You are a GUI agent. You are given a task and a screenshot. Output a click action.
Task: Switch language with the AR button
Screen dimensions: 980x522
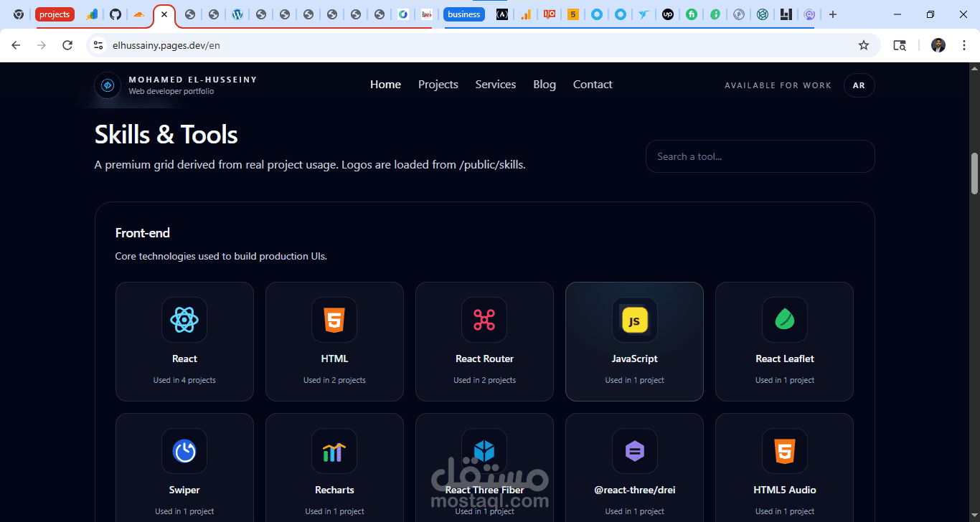point(859,85)
